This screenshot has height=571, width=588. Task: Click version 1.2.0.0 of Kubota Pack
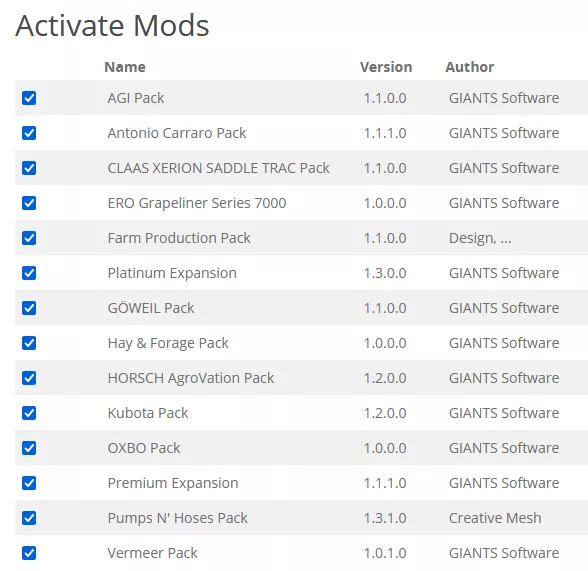tap(385, 413)
